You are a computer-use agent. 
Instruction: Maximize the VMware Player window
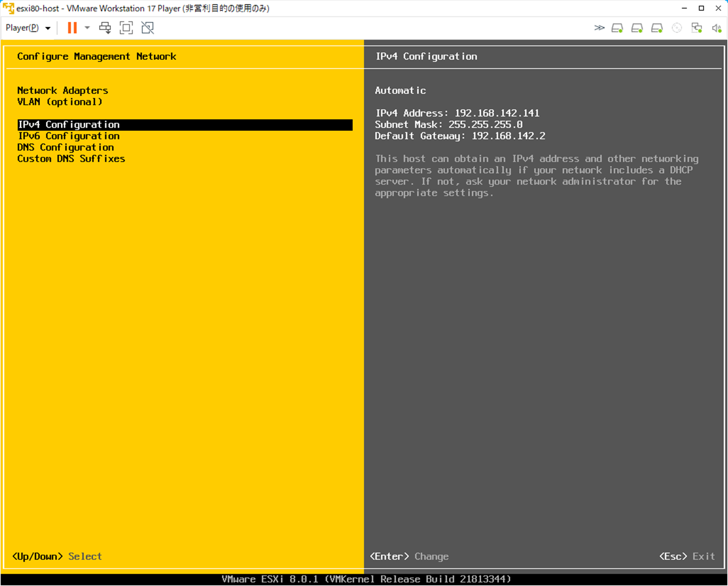(x=701, y=8)
